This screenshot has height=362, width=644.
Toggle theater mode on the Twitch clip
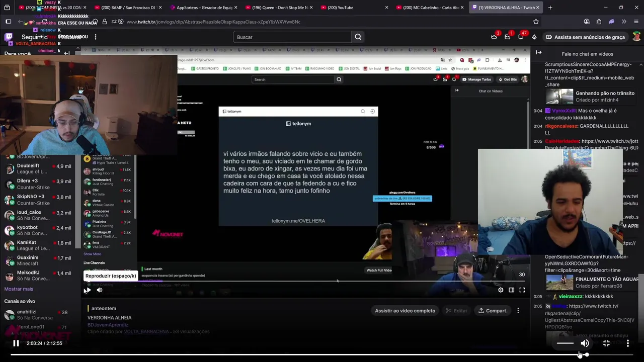coord(511,290)
